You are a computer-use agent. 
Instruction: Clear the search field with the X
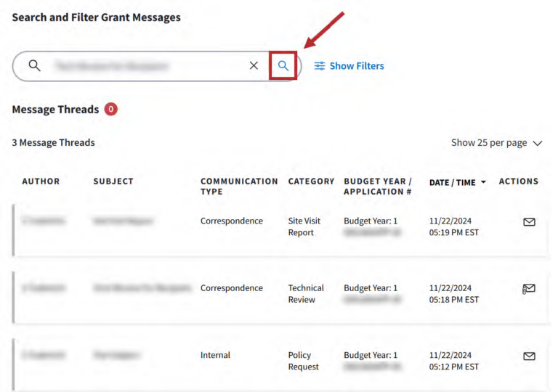tap(254, 66)
